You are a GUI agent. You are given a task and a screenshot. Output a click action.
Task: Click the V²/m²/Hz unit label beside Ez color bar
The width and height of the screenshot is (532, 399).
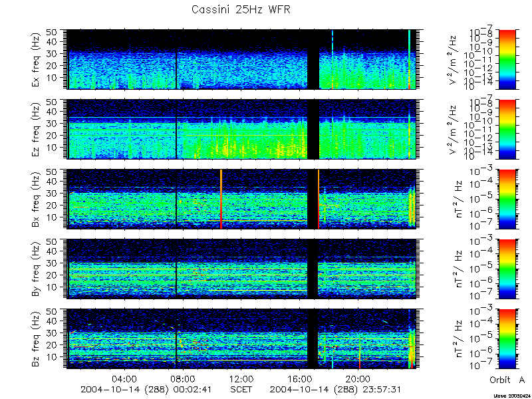[454, 129]
